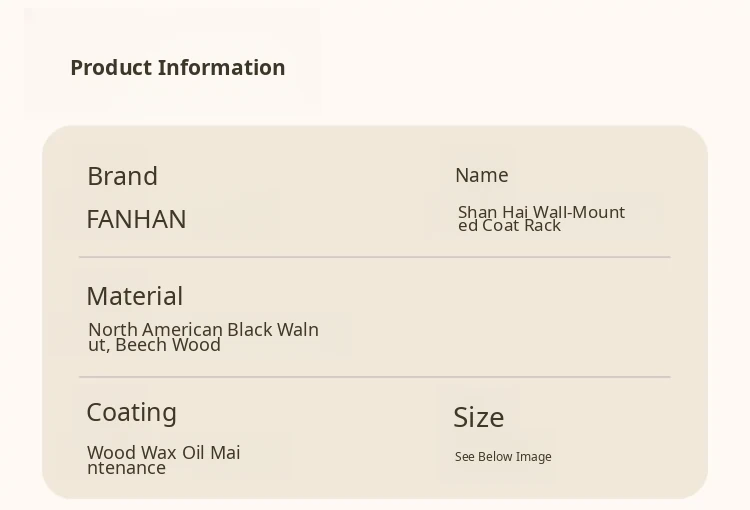Select the "Material" field label
Screen dimensions: 750x510
pos(134,296)
